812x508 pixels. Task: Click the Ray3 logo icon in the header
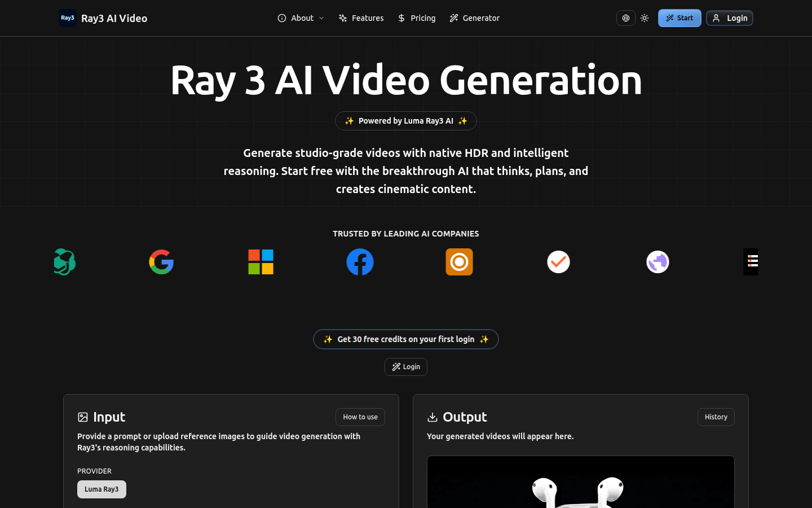click(68, 17)
